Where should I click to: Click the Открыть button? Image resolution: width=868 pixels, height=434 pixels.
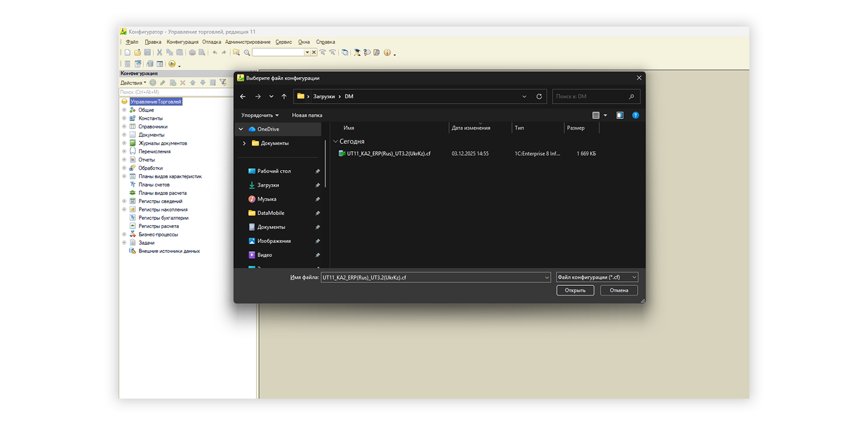(x=575, y=290)
